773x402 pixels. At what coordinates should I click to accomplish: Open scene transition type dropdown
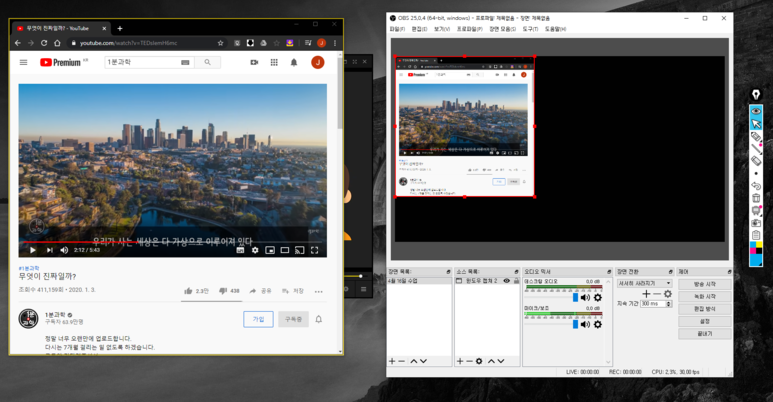pyautogui.click(x=645, y=284)
